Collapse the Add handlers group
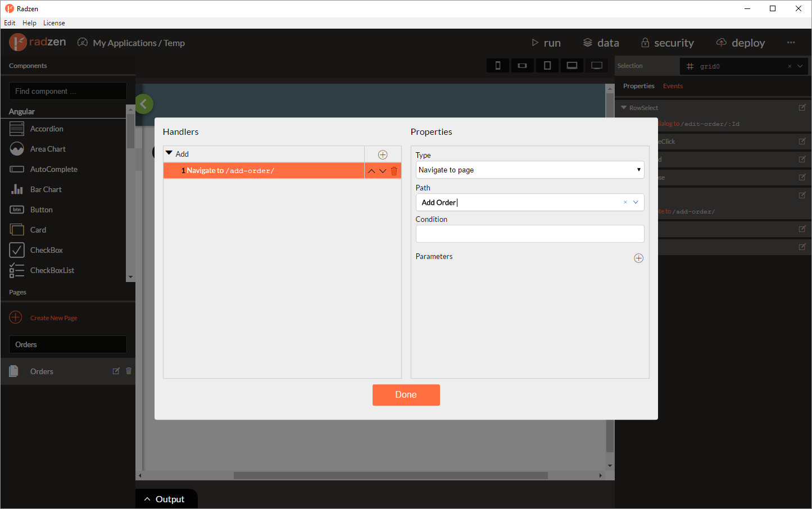The height and width of the screenshot is (509, 812). click(x=169, y=153)
